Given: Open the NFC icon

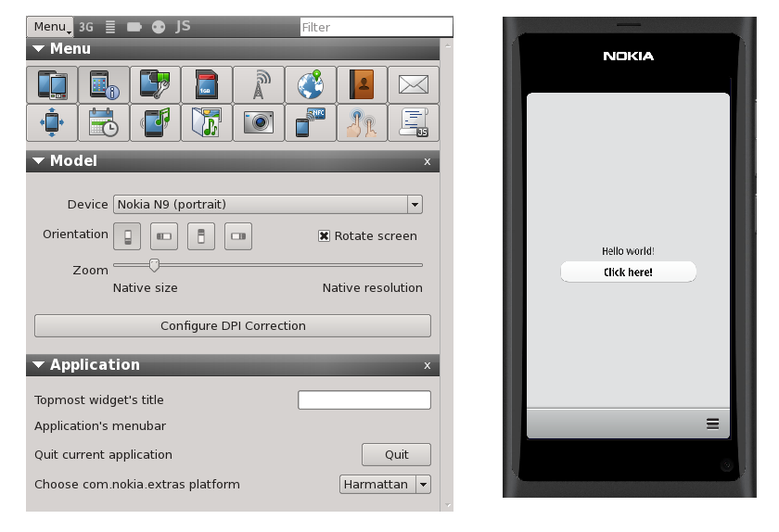Looking at the screenshot, I should 311,122.
